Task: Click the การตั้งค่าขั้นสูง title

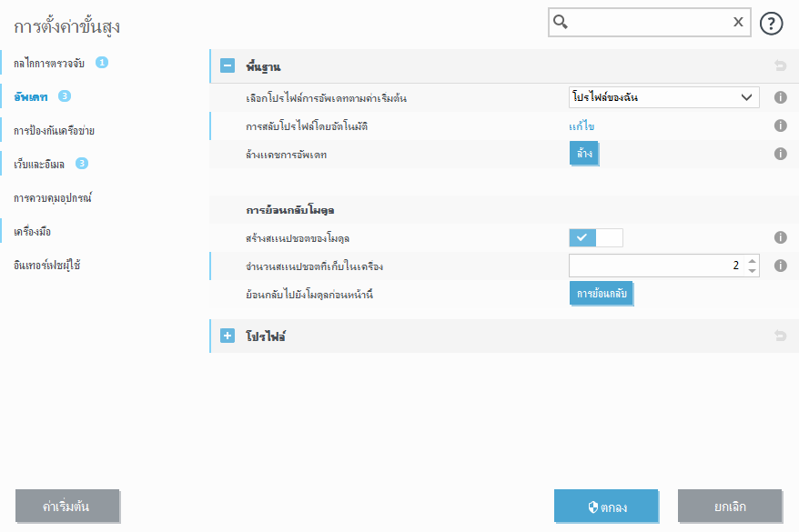Action: (x=66, y=26)
